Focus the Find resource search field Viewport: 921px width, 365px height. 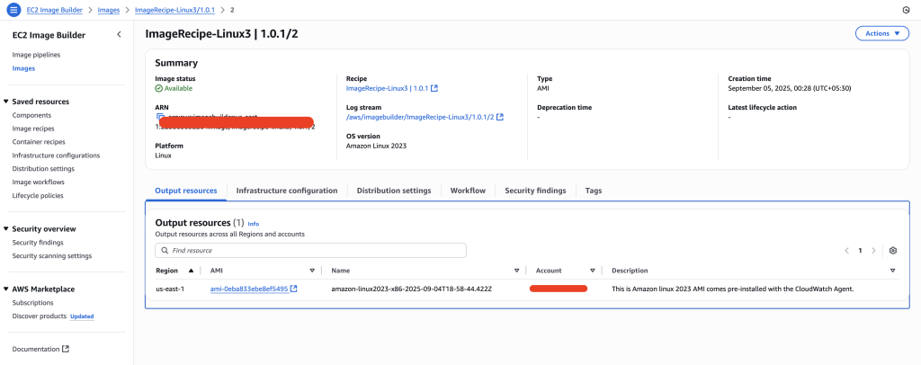click(x=311, y=250)
